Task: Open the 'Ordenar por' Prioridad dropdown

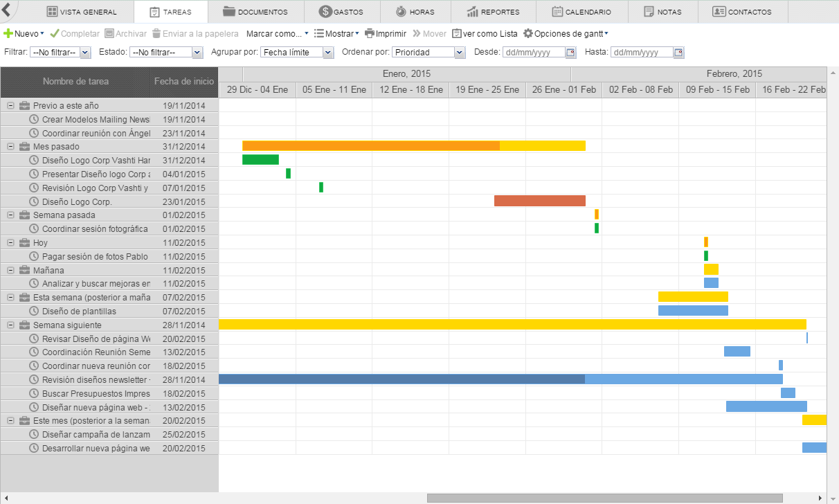Action: (460, 53)
